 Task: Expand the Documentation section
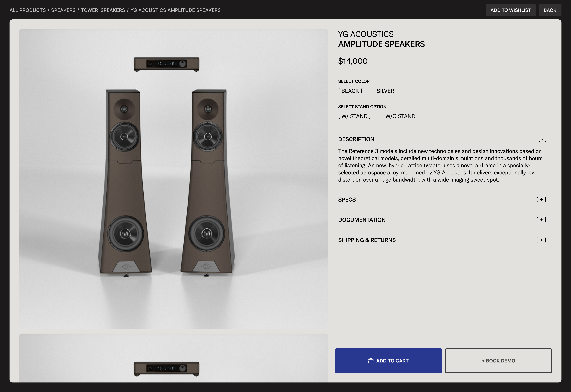coord(541,220)
